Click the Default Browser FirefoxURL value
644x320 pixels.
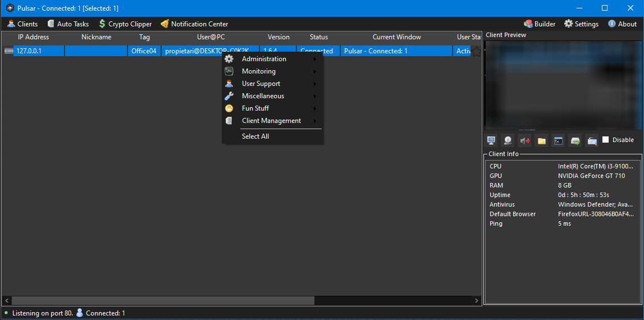tap(596, 214)
